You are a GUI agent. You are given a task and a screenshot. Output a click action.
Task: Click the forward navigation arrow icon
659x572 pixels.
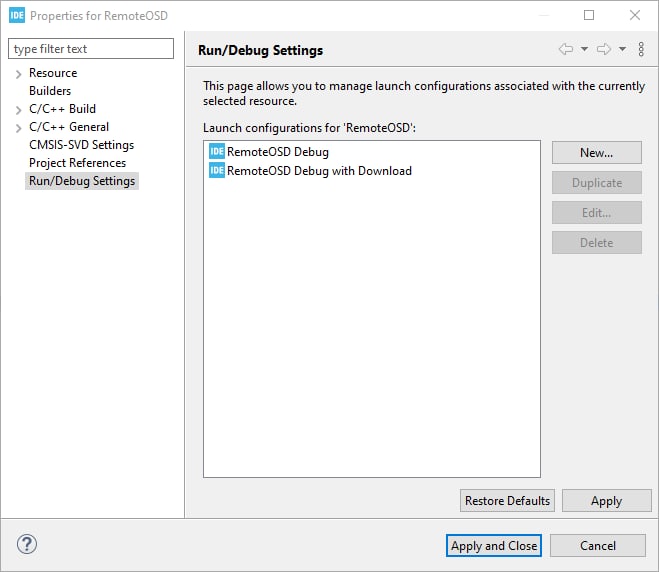tap(604, 49)
